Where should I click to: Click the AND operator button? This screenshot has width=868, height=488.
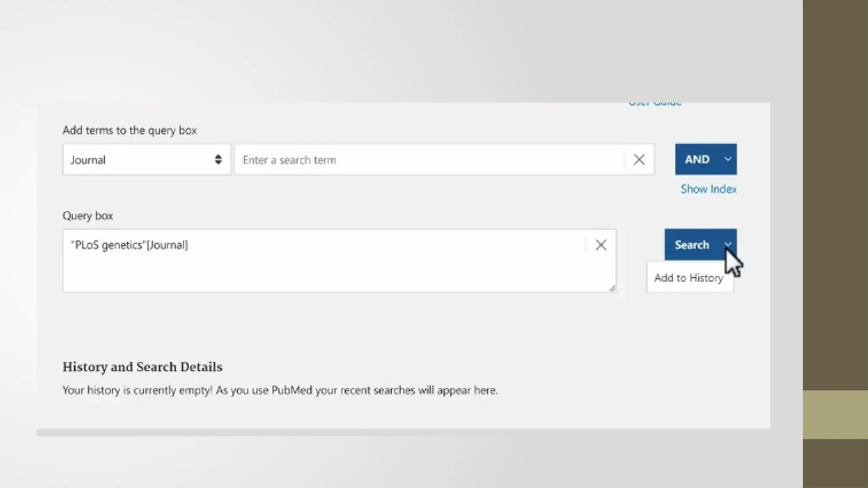[x=697, y=159]
